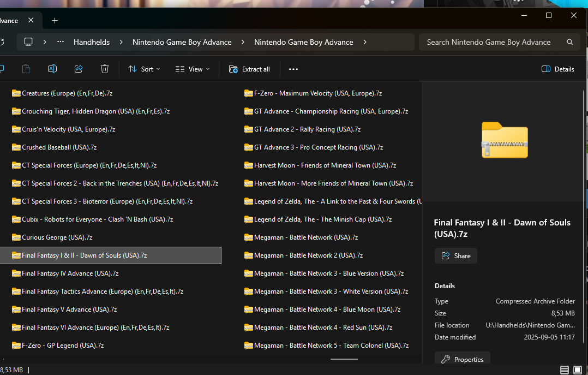Click the Rename icon in the toolbar
The width and height of the screenshot is (588, 375).
[52, 69]
